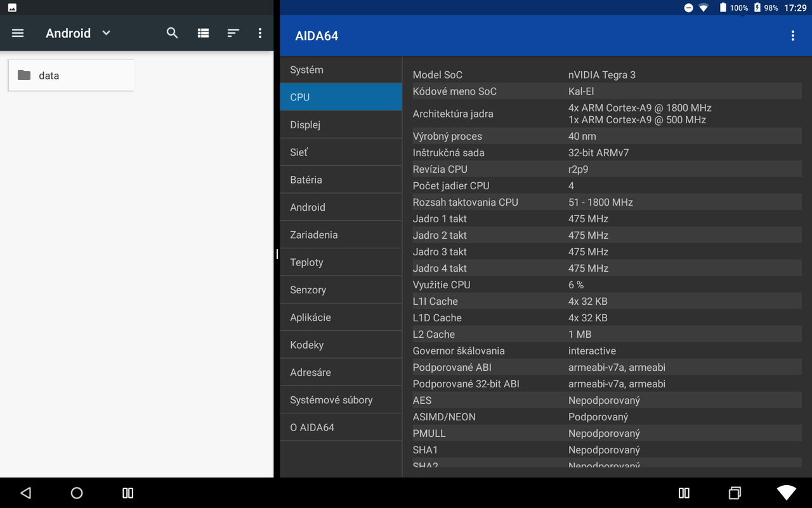Open the data folder
This screenshot has height=508, width=812.
tap(71, 76)
